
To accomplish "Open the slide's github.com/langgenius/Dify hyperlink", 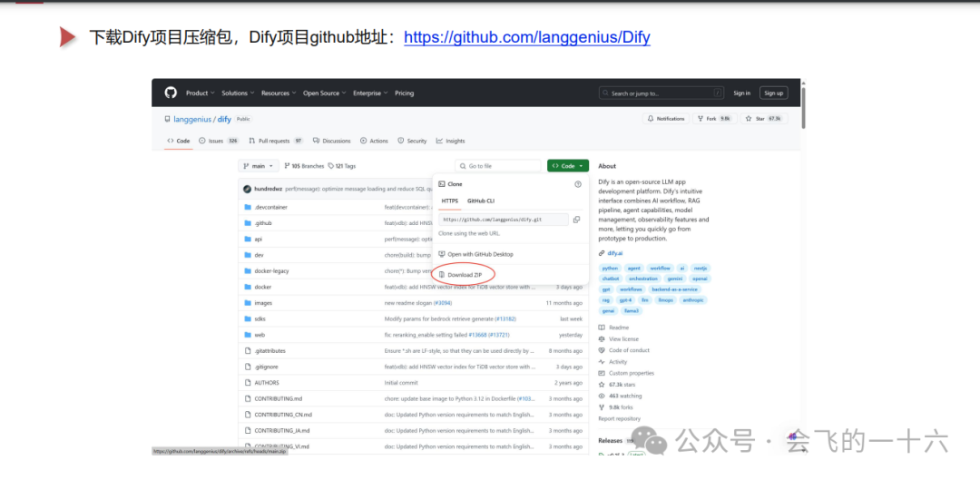I will click(527, 37).
